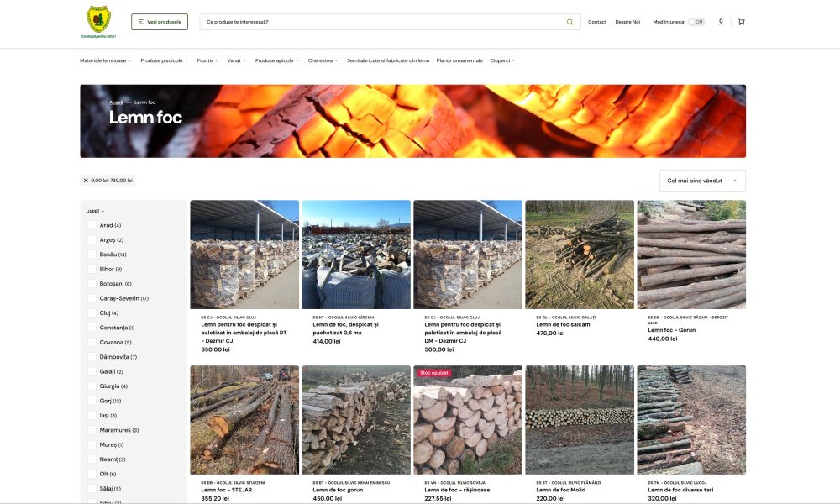Open the Plante ornamentale menu item

[x=459, y=60]
